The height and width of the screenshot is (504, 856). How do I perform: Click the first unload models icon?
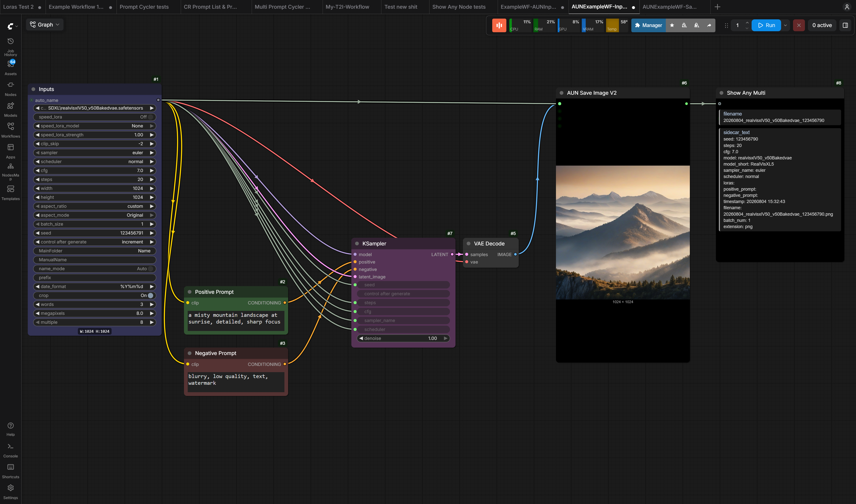coord(684,25)
